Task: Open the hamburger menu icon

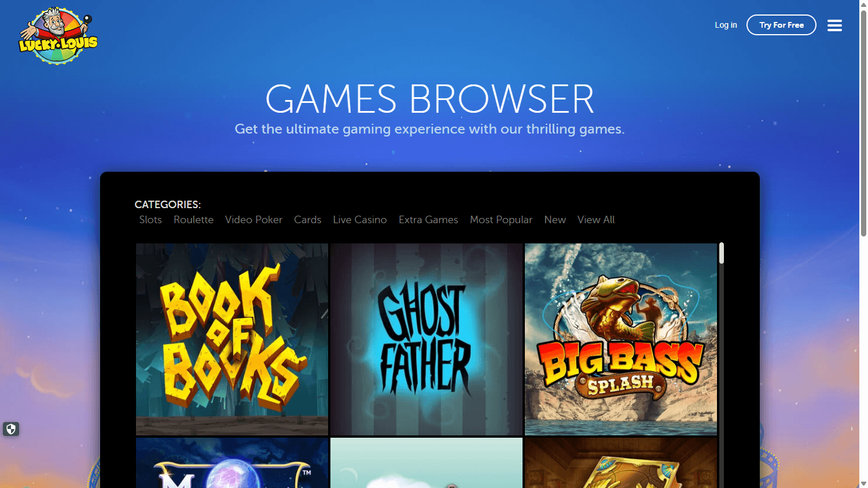Action: coord(834,25)
